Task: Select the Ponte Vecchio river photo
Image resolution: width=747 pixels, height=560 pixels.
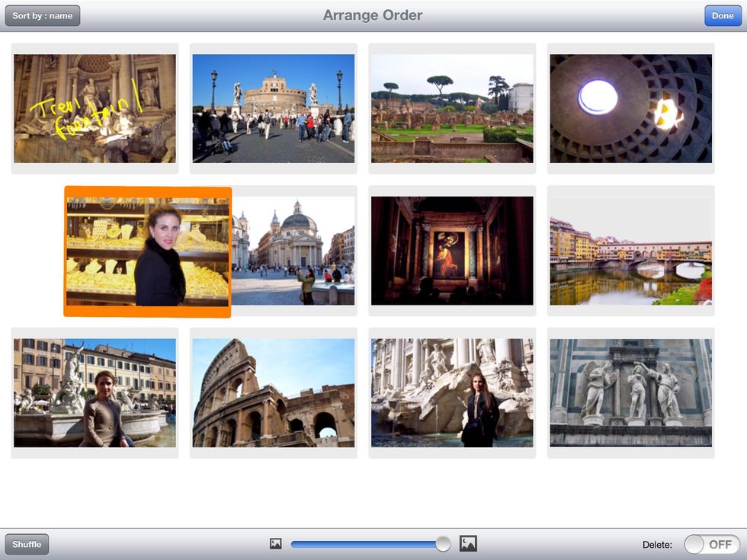Action: pos(630,249)
